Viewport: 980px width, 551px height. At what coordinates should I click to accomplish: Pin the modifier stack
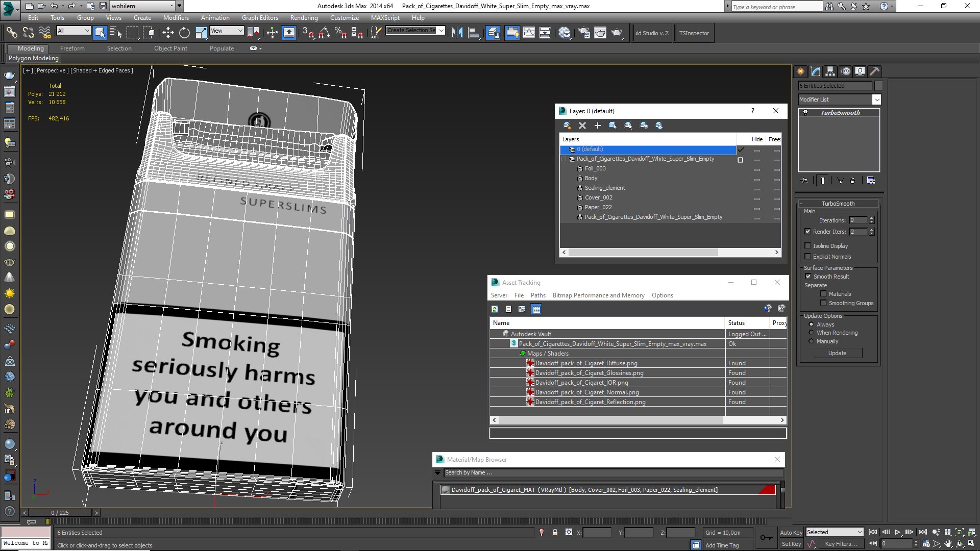point(805,181)
